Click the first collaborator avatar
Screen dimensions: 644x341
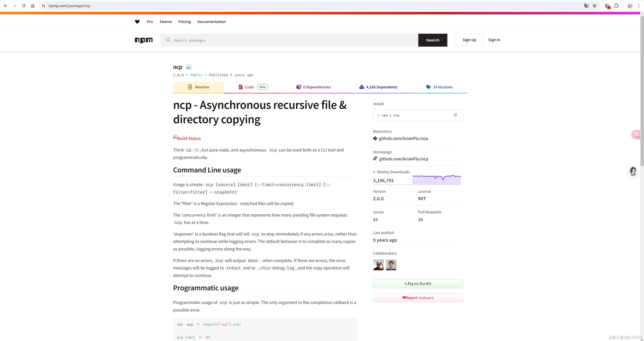coord(378,265)
